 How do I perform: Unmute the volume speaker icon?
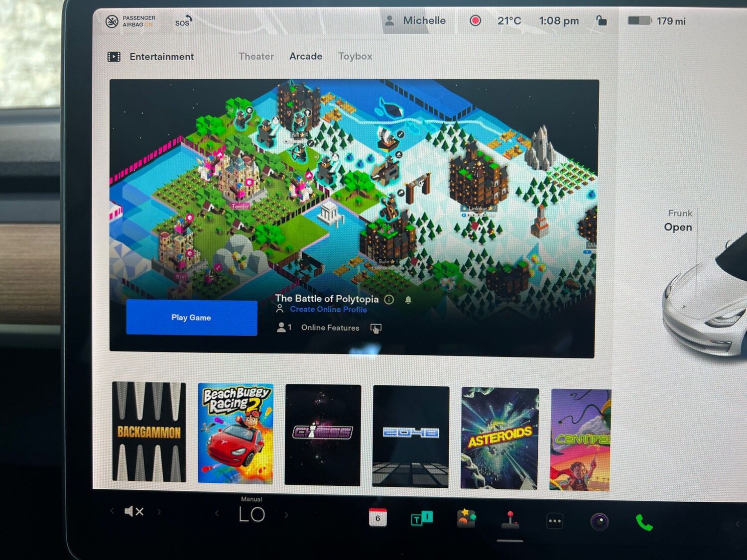(133, 511)
